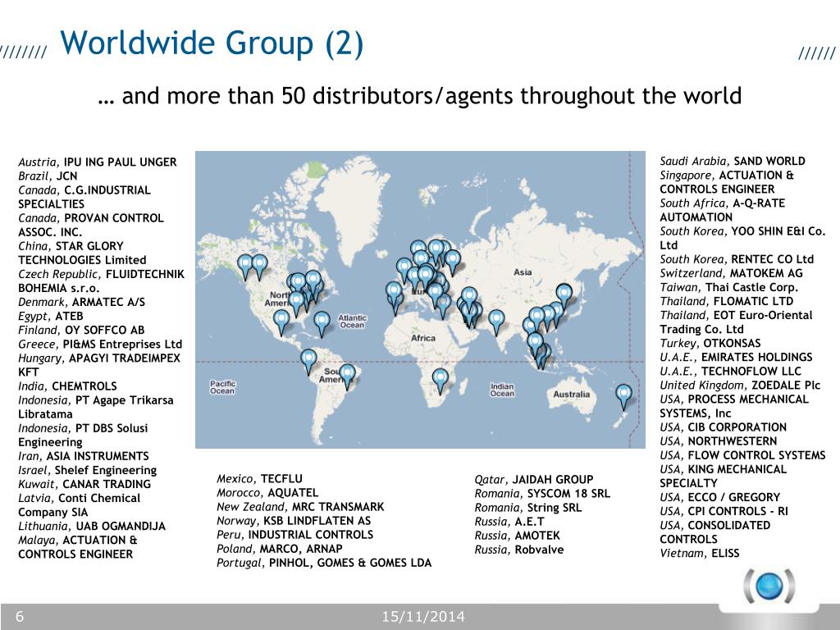Click 'Russia, A.E.T' entry
This screenshot has height=630, width=840.
click(509, 522)
